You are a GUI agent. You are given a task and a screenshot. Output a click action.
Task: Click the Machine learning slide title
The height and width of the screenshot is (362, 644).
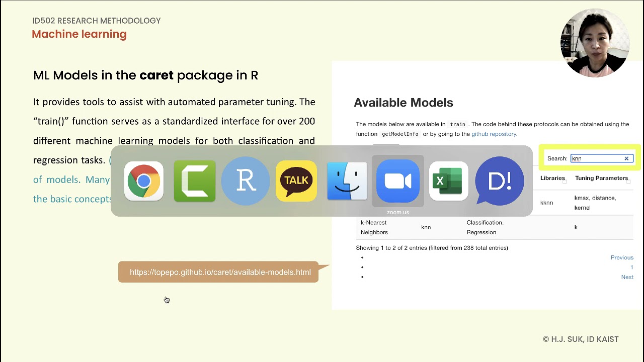tap(79, 34)
